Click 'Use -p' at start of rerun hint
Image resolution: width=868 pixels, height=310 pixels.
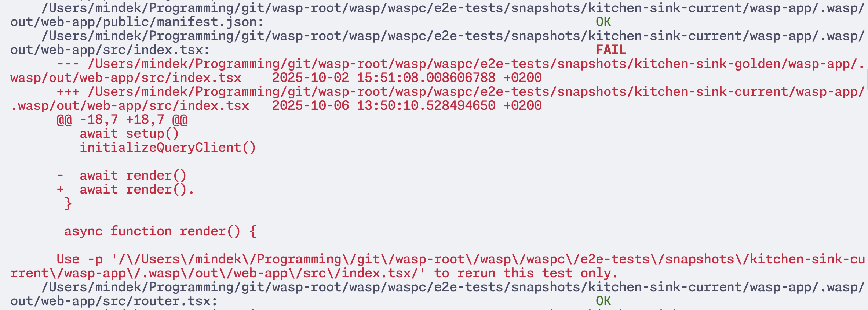(80, 259)
